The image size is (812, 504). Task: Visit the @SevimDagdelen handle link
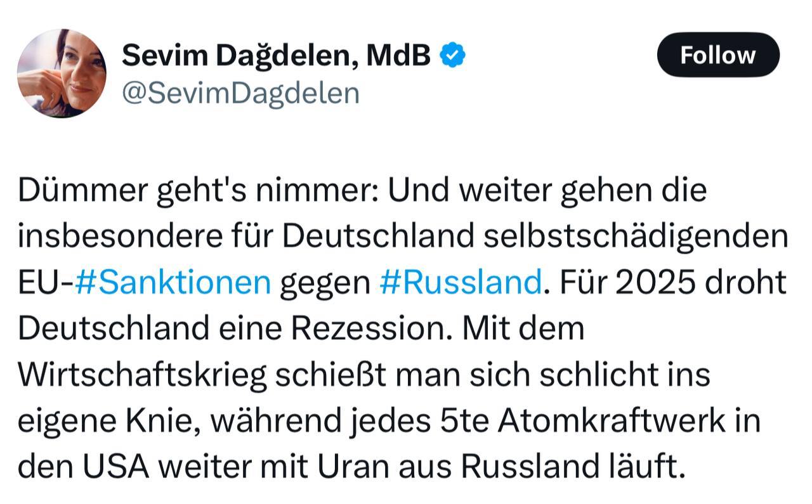click(240, 93)
